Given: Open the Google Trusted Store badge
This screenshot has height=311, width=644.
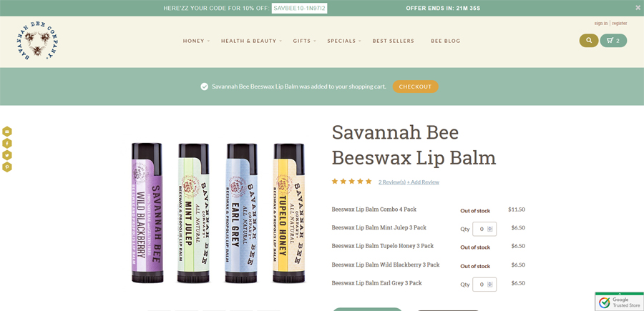Looking at the screenshot, I should [x=620, y=302].
